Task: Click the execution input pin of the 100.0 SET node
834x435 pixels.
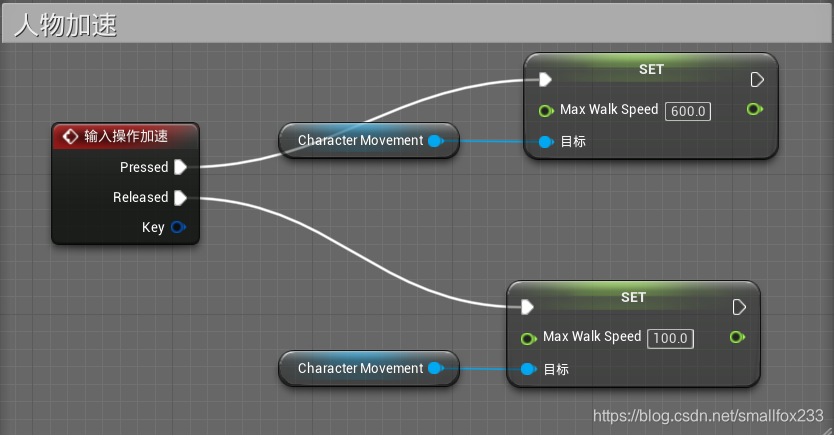Action: [x=527, y=307]
